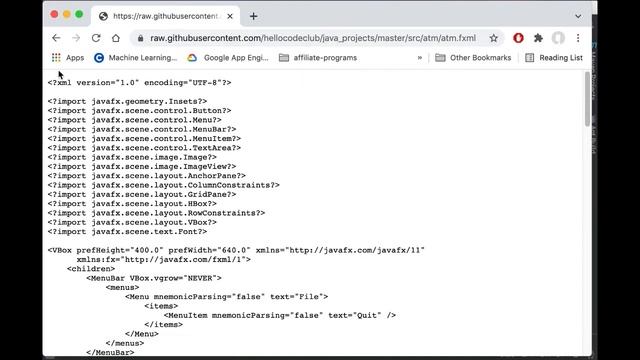Click the javafx.scene.image.Image import line
The height and width of the screenshot is (360, 640).
point(132,157)
